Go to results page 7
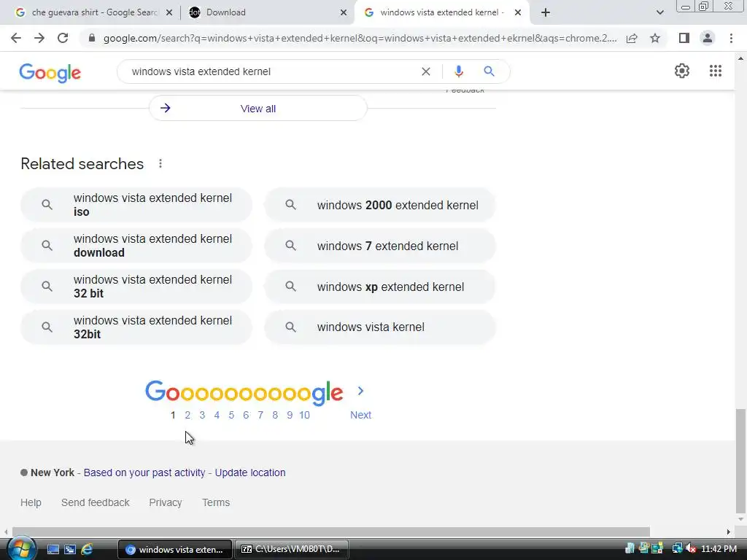The width and height of the screenshot is (747, 560). click(260, 415)
